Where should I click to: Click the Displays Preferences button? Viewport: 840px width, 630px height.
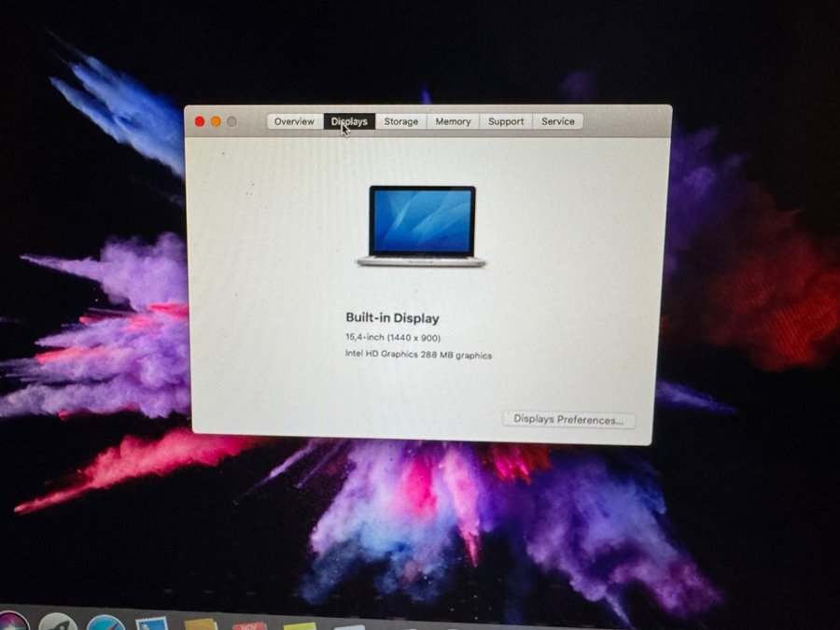click(568, 420)
